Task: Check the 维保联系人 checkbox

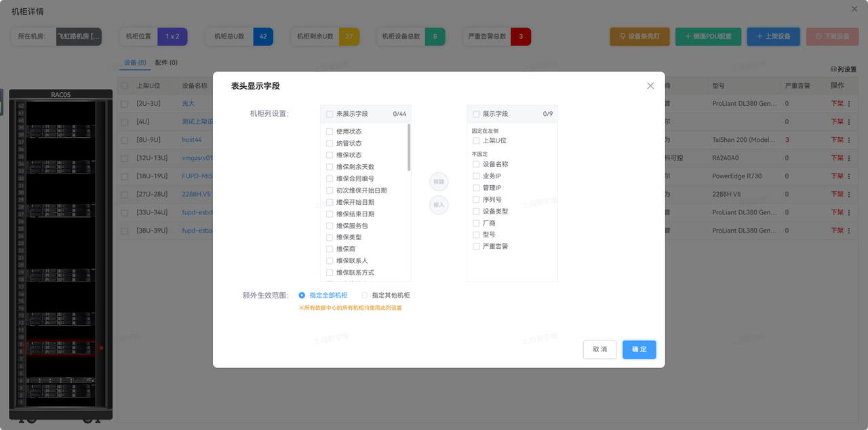Action: tap(330, 261)
